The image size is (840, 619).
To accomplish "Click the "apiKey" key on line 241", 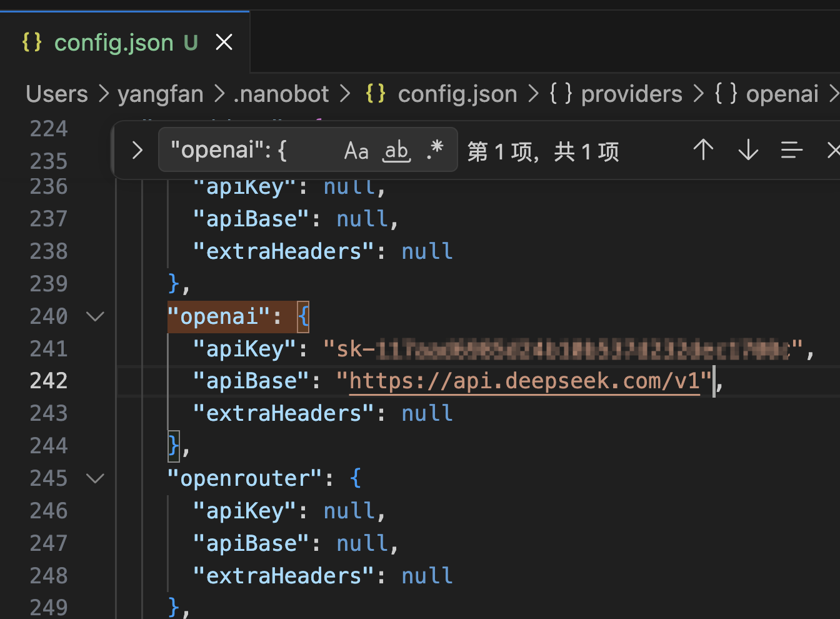I will point(244,349).
